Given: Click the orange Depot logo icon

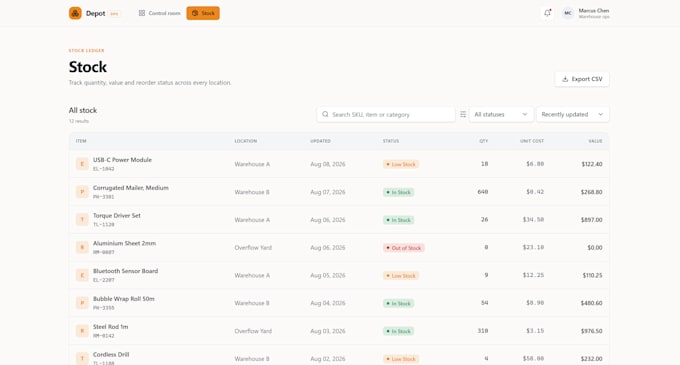Looking at the screenshot, I should click(75, 13).
